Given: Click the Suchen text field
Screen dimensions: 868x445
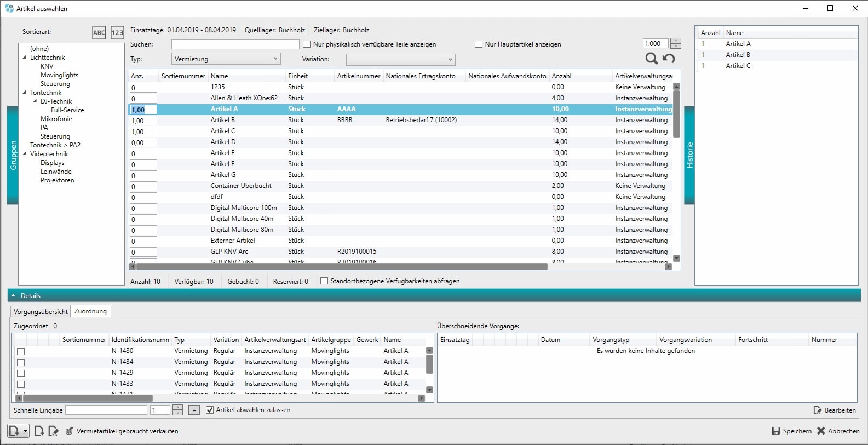Looking at the screenshot, I should pyautogui.click(x=235, y=44).
